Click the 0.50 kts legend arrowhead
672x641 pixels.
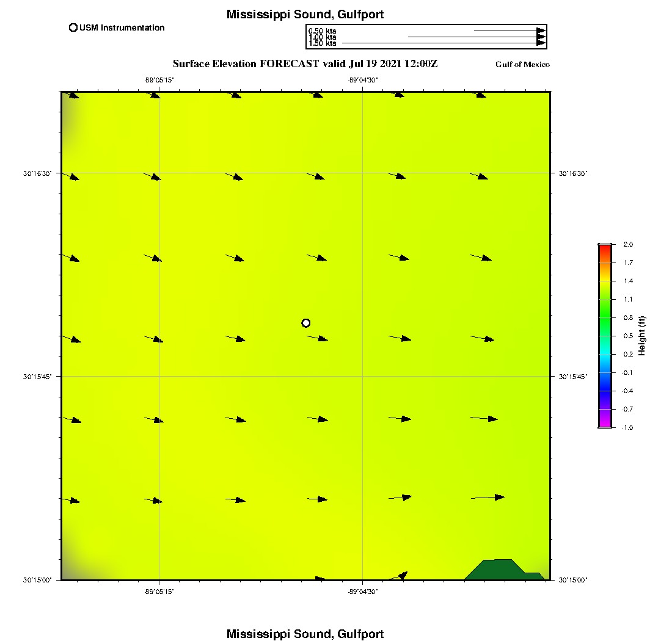click(541, 31)
